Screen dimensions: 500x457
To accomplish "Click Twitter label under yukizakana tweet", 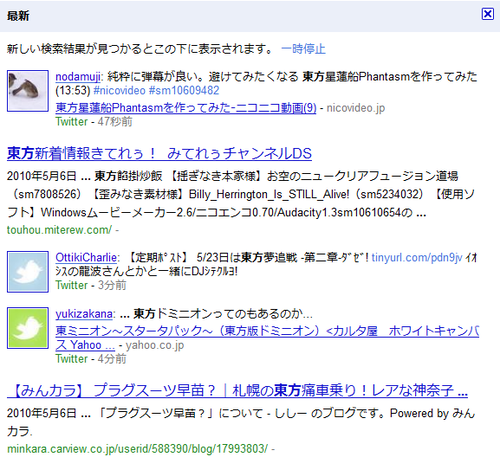I will pos(72,359).
